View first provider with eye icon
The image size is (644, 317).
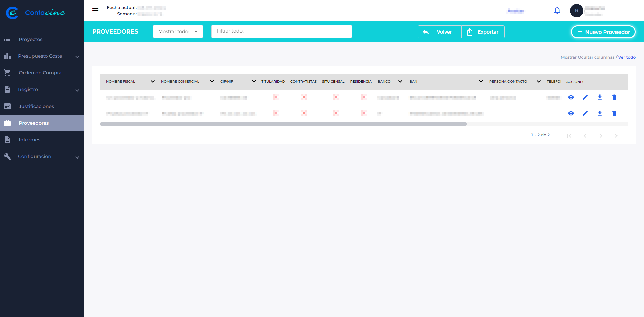click(x=571, y=97)
